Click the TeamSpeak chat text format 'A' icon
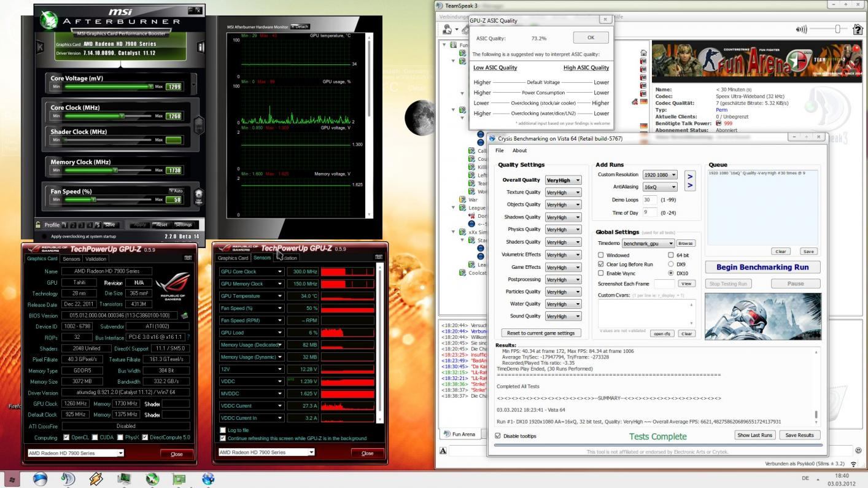 click(443, 451)
